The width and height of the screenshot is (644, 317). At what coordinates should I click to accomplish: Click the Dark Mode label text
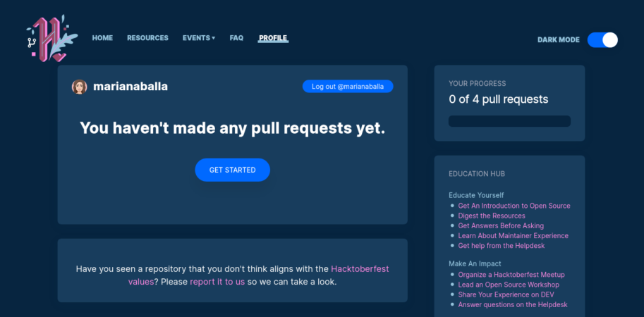pos(559,39)
